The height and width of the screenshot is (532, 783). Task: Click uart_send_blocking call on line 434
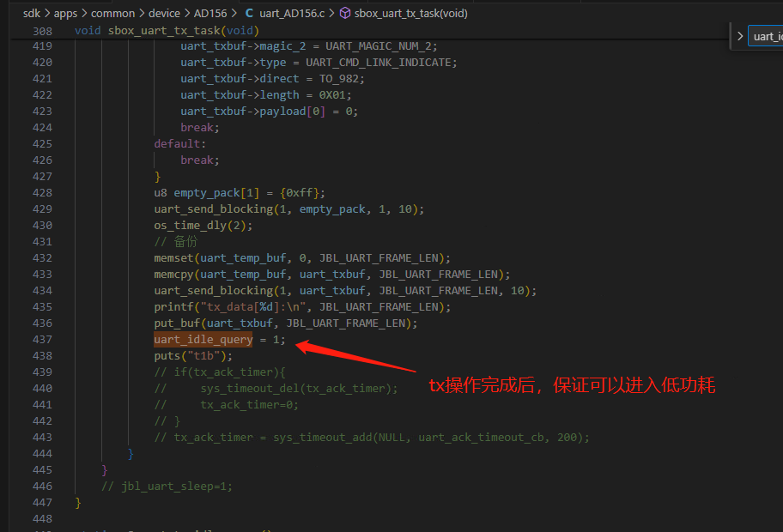coord(214,290)
